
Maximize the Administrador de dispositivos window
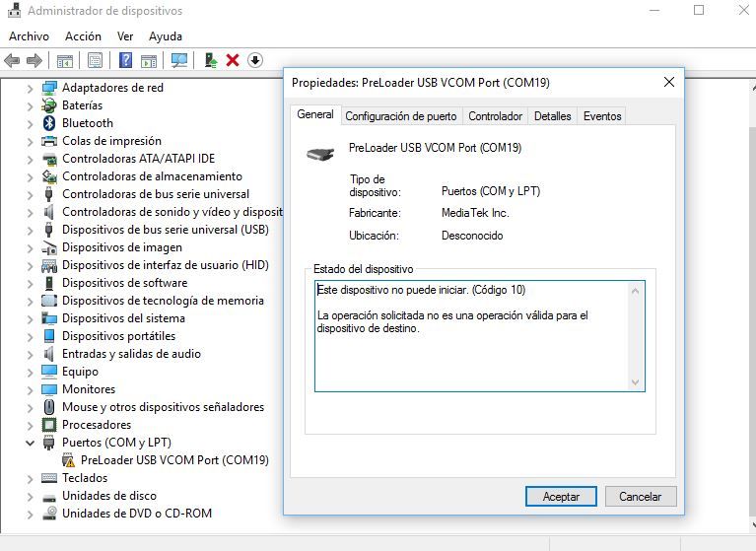point(699,10)
